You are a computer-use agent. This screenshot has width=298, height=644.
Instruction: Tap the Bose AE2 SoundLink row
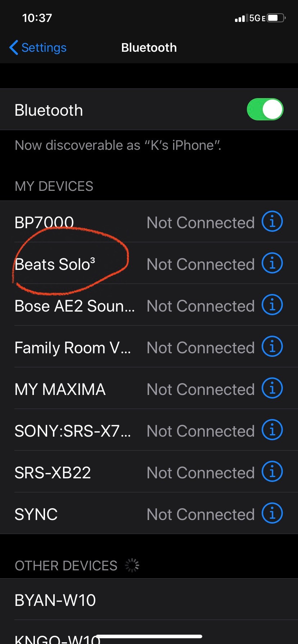pos(74,306)
